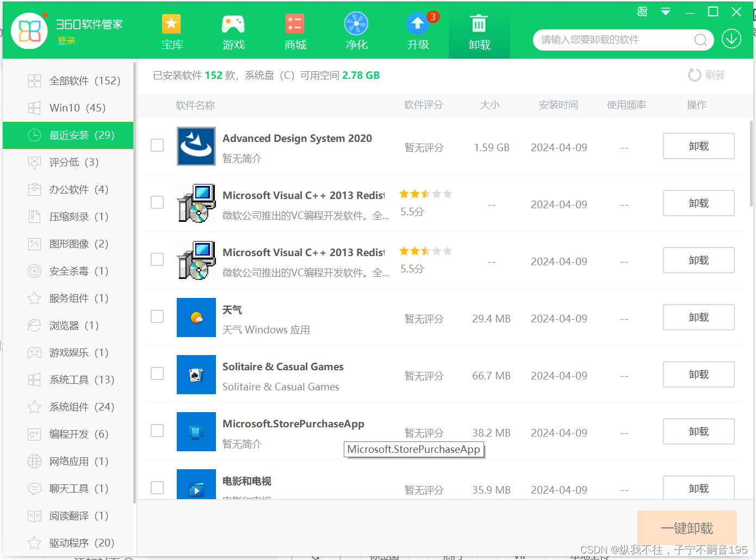Click the 一键卸载 batch uninstall button
This screenshot has width=756, height=560.
tap(687, 528)
